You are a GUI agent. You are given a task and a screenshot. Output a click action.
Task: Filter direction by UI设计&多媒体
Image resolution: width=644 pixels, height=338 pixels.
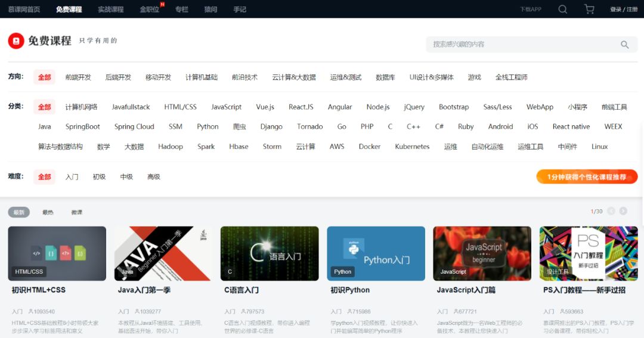[x=432, y=77]
